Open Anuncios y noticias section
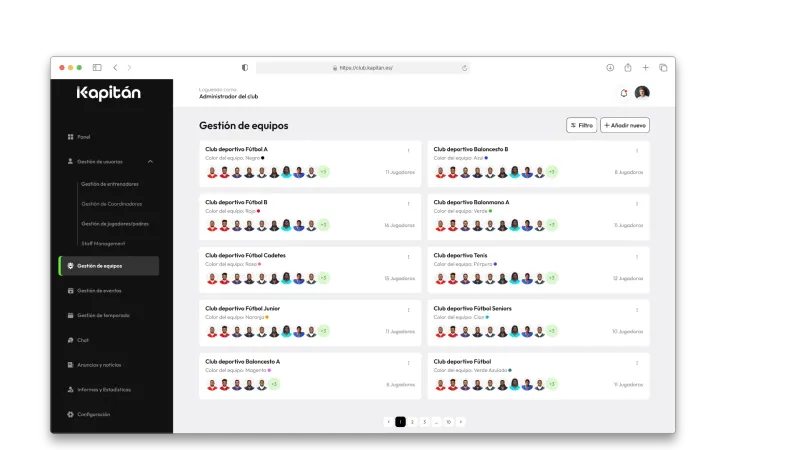The height and width of the screenshot is (450, 800). (94, 365)
